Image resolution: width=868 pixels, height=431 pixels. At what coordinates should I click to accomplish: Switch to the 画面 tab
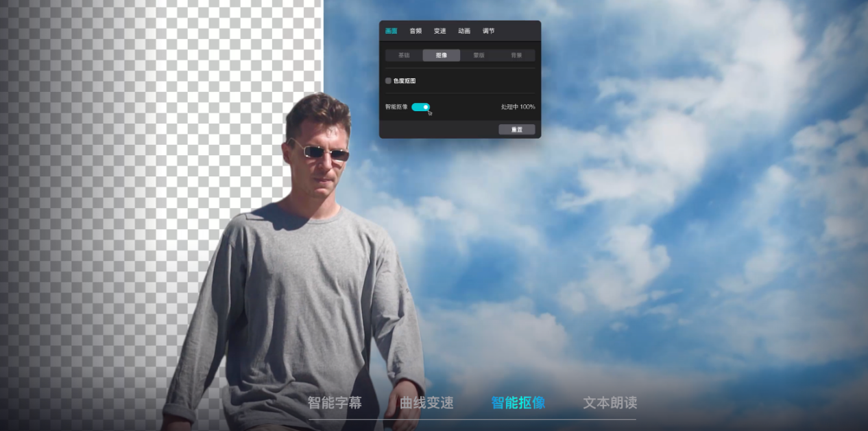(x=391, y=31)
